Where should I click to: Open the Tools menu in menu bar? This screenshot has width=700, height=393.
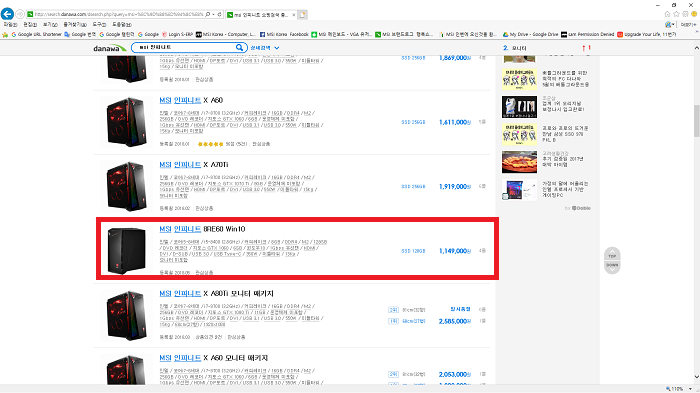tap(99, 25)
